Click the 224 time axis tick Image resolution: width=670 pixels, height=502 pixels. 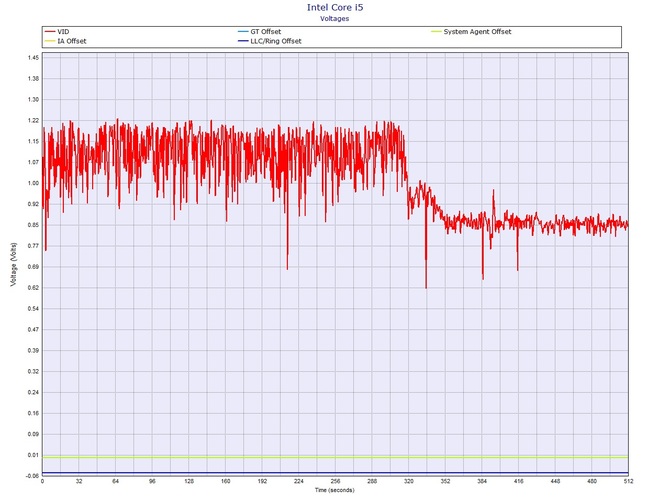point(299,481)
